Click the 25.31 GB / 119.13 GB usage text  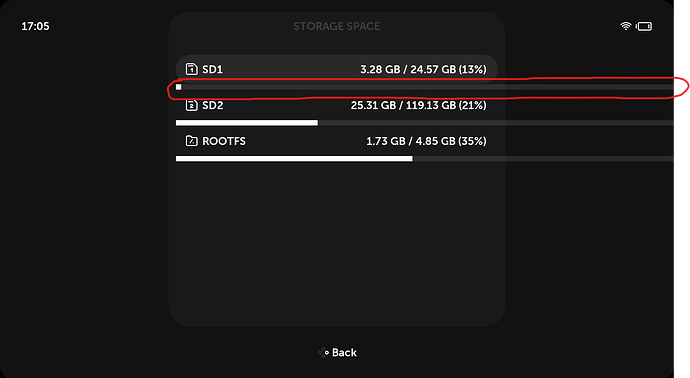(418, 105)
